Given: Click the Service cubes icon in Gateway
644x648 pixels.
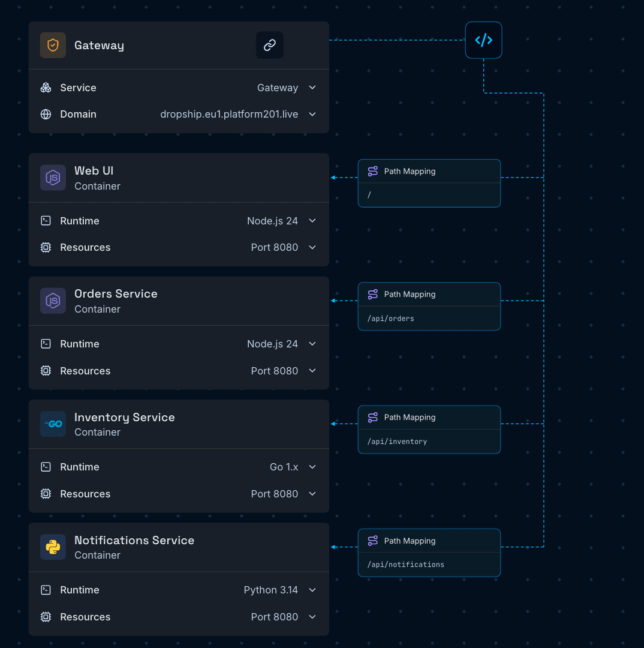Looking at the screenshot, I should tap(46, 88).
